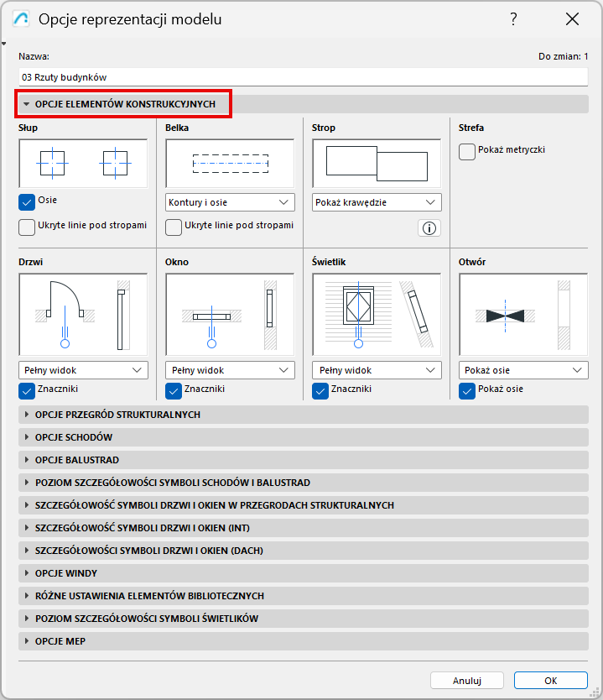Click the 'Strefa' heading text

point(471,128)
